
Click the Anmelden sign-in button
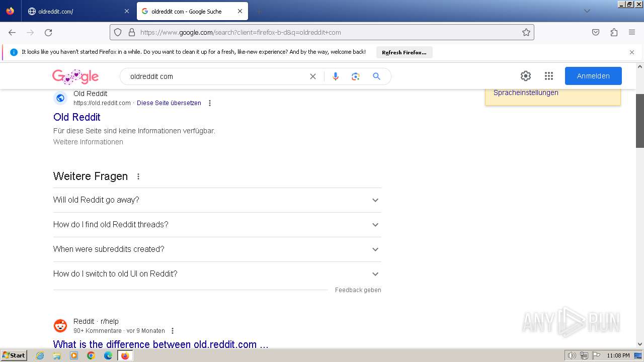click(x=593, y=76)
